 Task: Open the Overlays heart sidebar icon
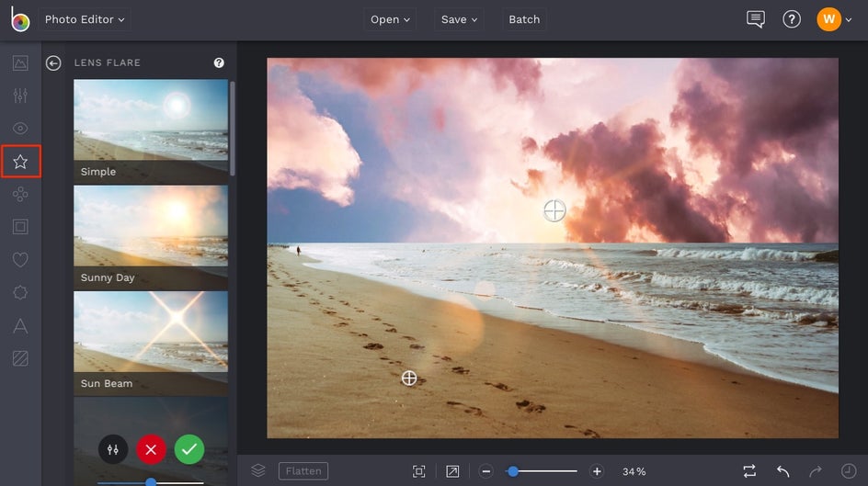pyautogui.click(x=20, y=259)
